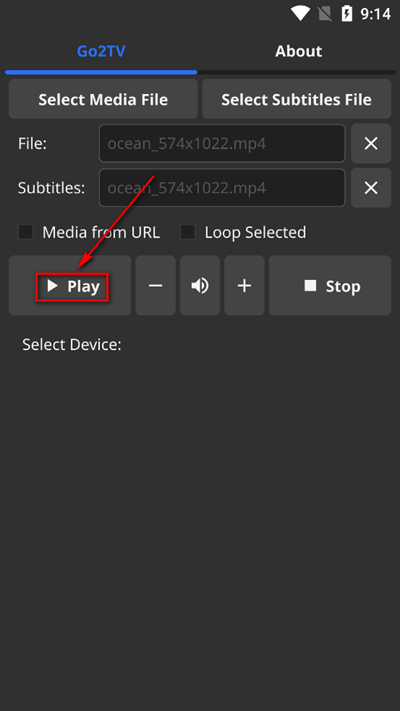This screenshot has width=400, height=711.
Task: Switch to the About tab
Action: click(x=298, y=51)
